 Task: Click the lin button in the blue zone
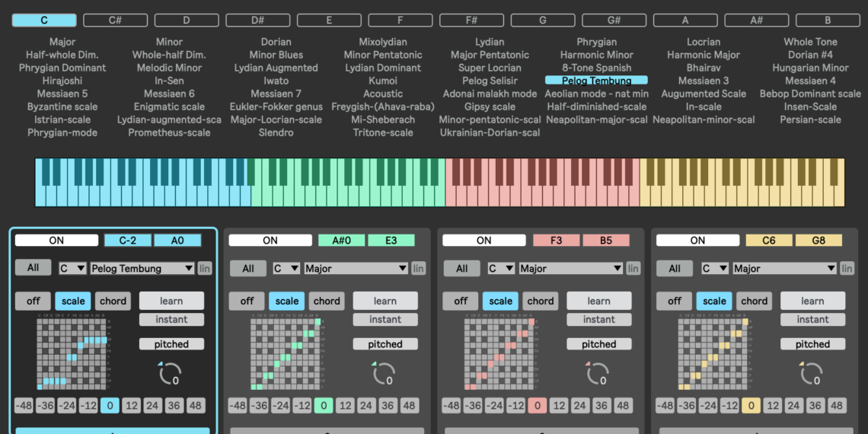coord(205,269)
